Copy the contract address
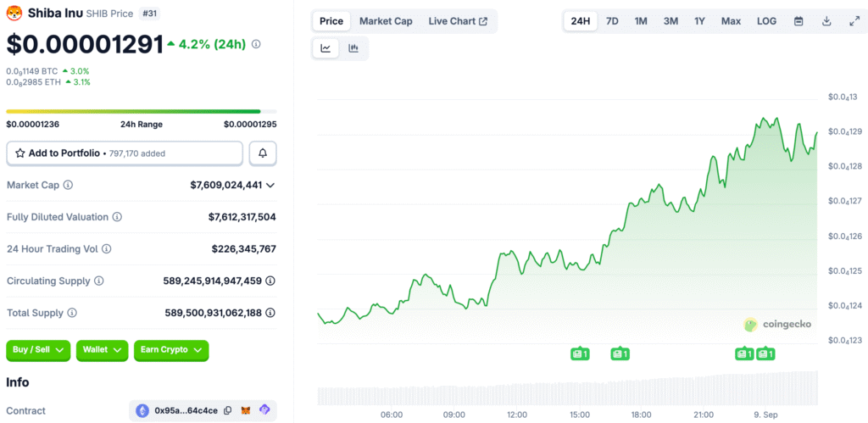This screenshot has height=423, width=868. 227,411
